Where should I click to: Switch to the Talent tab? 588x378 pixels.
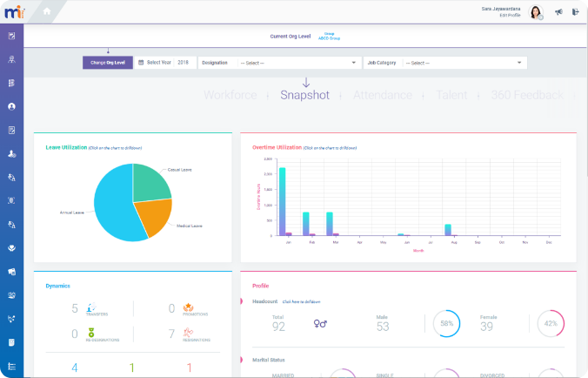451,95
